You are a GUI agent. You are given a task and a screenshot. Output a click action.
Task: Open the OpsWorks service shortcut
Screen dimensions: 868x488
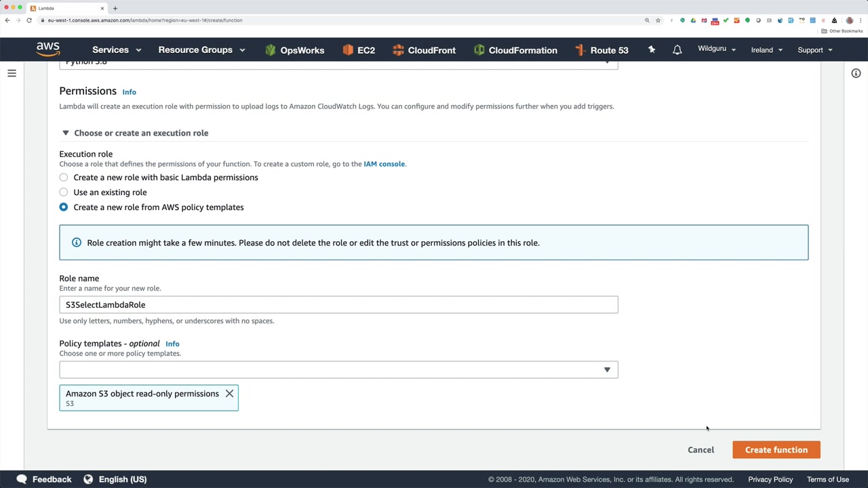294,50
